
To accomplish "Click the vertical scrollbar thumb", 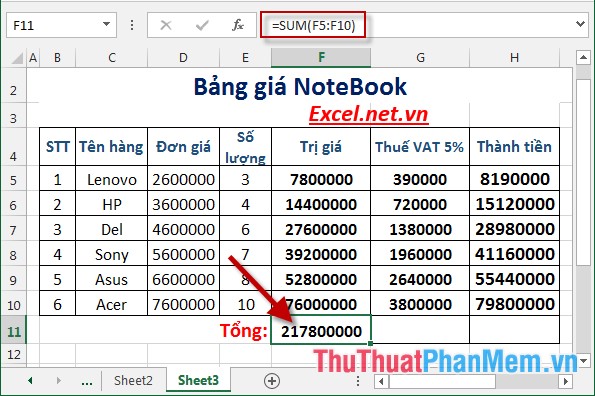I will pyautogui.click(x=583, y=172).
